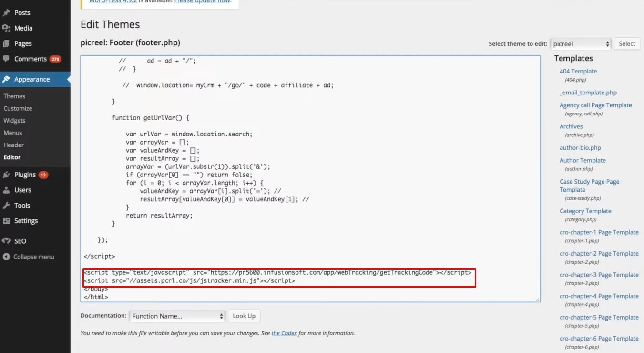
Task: Click the Settings icon in sidebar
Action: [x=6, y=221]
